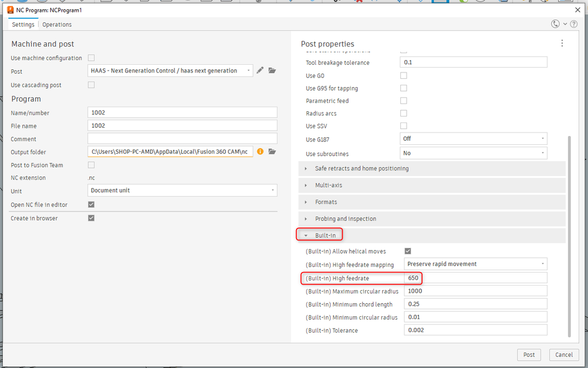The image size is (588, 368).
Task: Enable Radius arcs checkbox
Action: (404, 113)
